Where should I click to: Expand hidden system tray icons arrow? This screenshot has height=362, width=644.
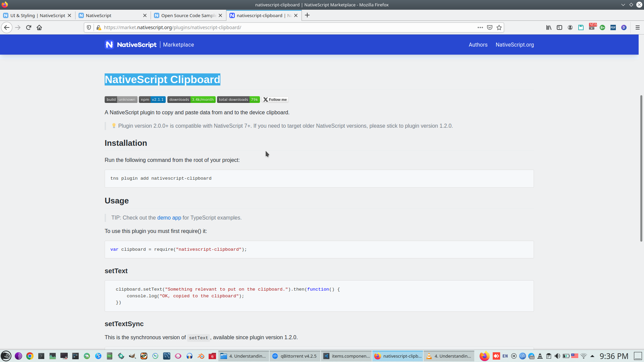pyautogui.click(x=592, y=356)
